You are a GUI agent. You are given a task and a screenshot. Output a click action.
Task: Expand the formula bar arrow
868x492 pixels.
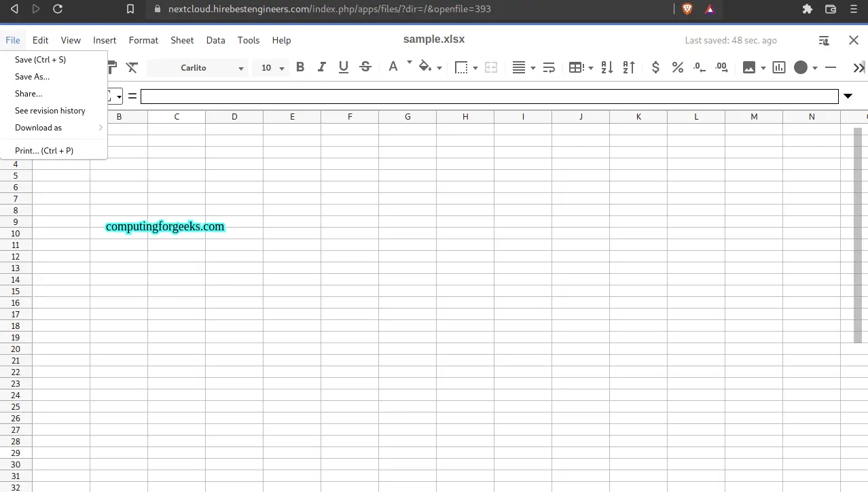pyautogui.click(x=848, y=96)
